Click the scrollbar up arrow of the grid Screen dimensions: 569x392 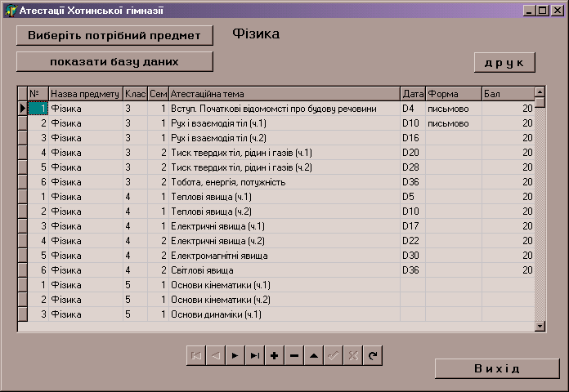[540, 91]
